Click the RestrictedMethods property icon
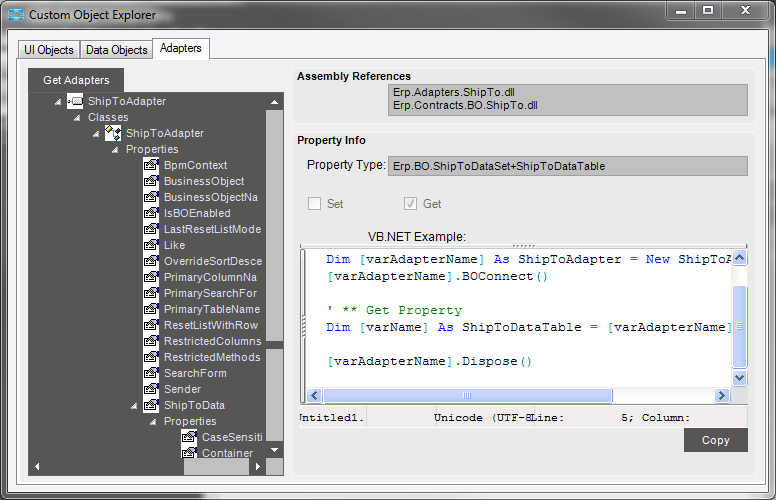Screen dimensions: 776x500 tap(151, 357)
